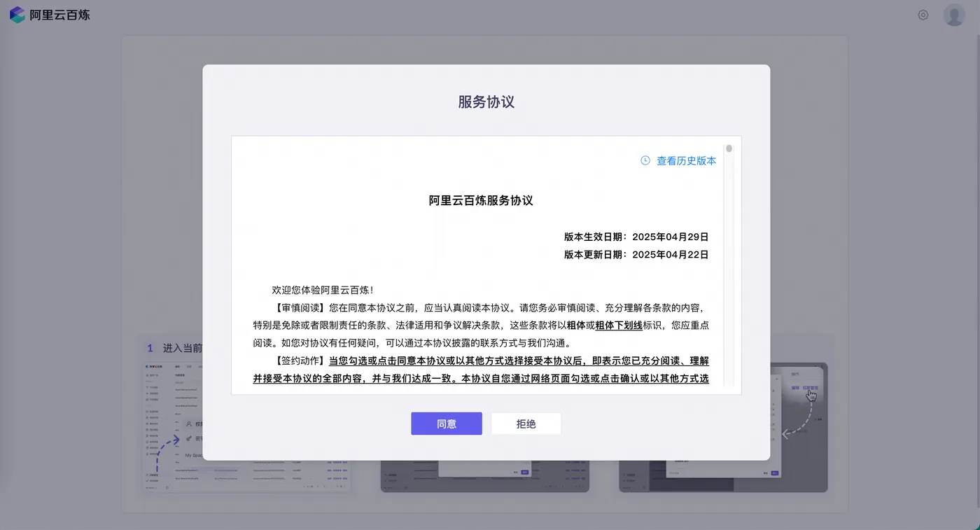Click the 服务协议 dialog title

(x=486, y=102)
